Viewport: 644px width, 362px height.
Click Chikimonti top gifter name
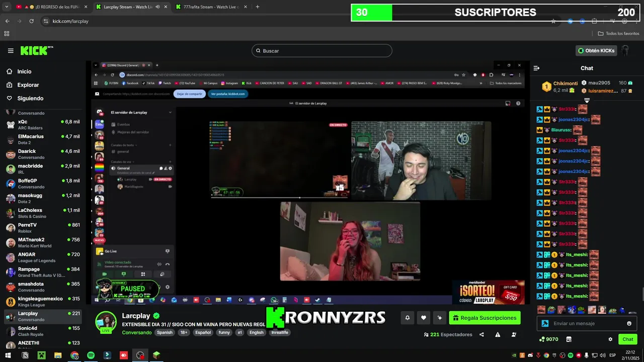(566, 83)
